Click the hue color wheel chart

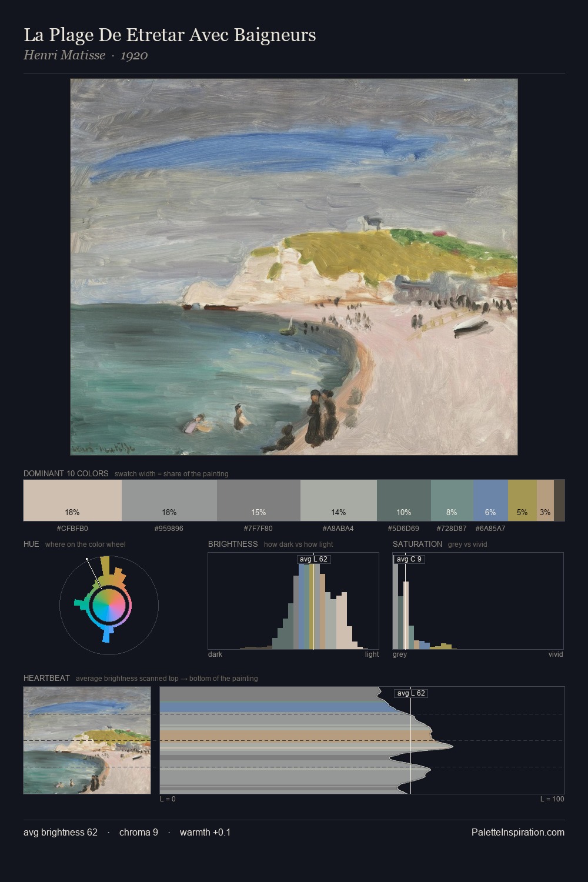click(109, 605)
